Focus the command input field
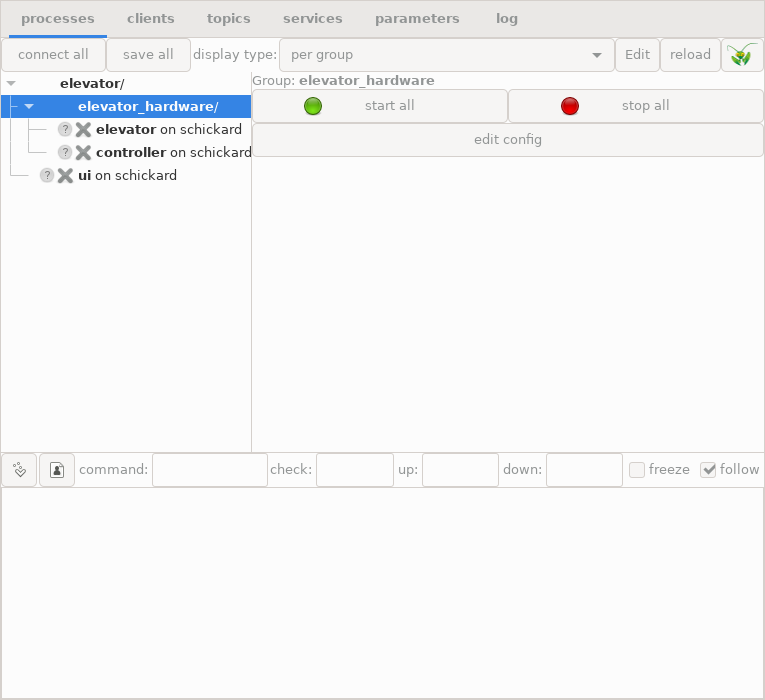This screenshot has width=765, height=700. [x=210, y=470]
